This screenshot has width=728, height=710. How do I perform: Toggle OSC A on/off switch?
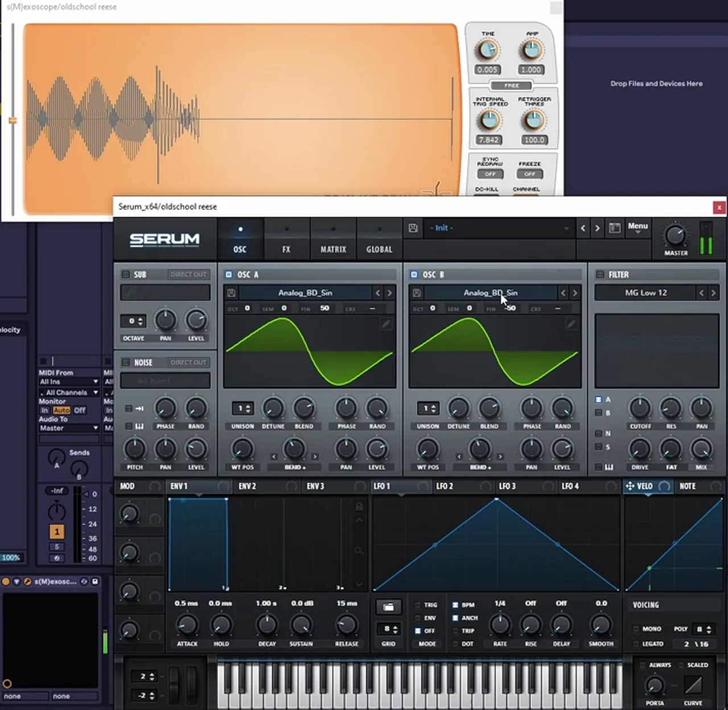click(229, 275)
